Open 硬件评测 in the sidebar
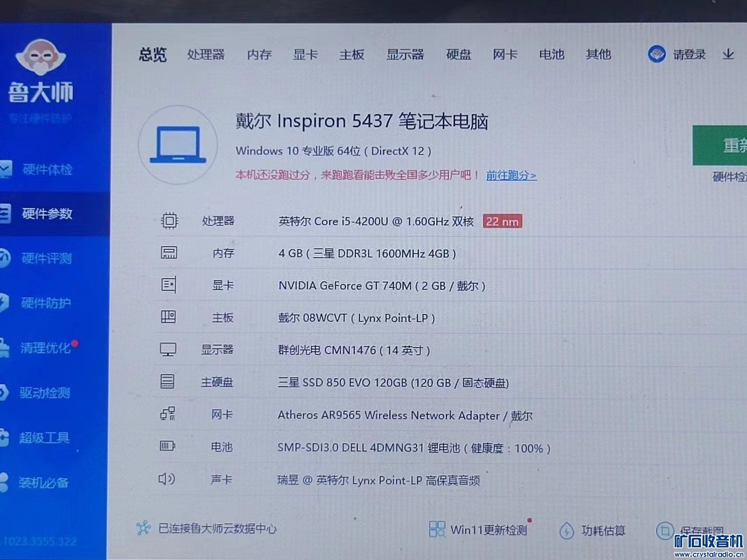The image size is (747, 560). pyautogui.click(x=46, y=259)
